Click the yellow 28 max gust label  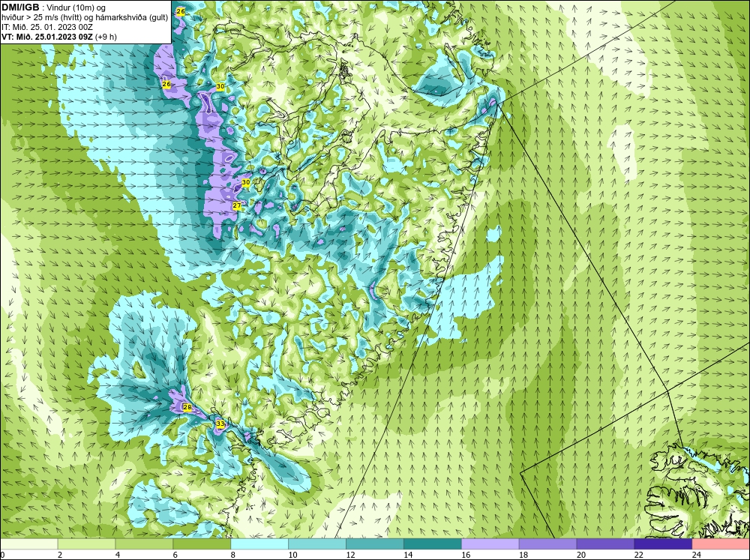[x=187, y=408]
